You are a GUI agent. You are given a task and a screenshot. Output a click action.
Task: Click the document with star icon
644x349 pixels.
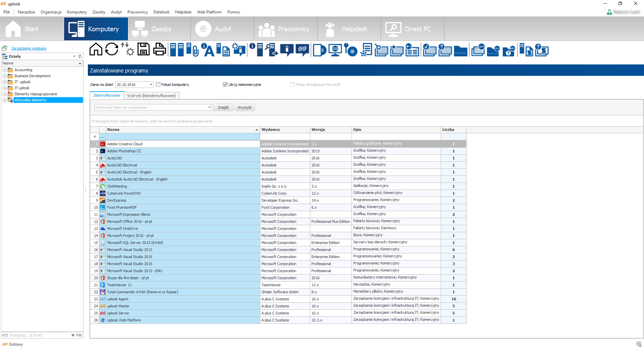[366, 50]
